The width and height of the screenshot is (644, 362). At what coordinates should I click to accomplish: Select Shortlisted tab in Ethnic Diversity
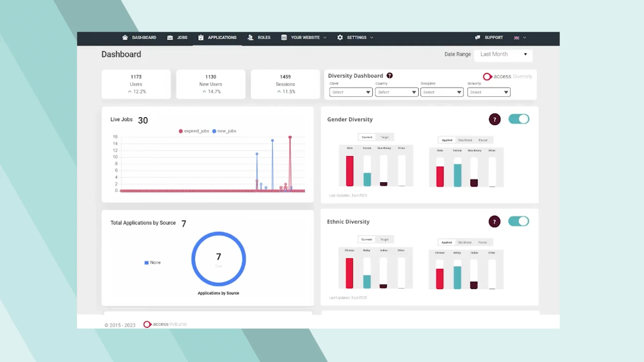(465, 242)
